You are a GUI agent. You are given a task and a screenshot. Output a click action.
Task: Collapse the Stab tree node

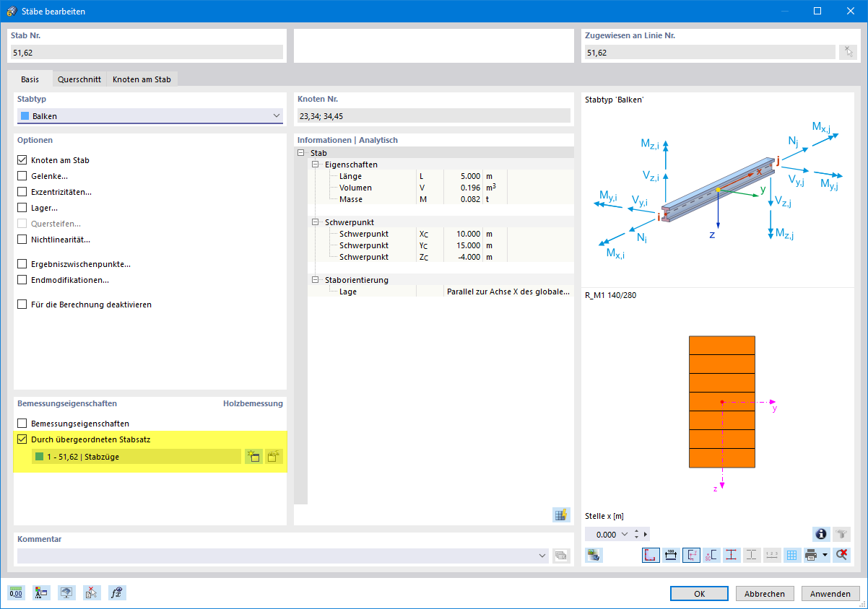(300, 153)
